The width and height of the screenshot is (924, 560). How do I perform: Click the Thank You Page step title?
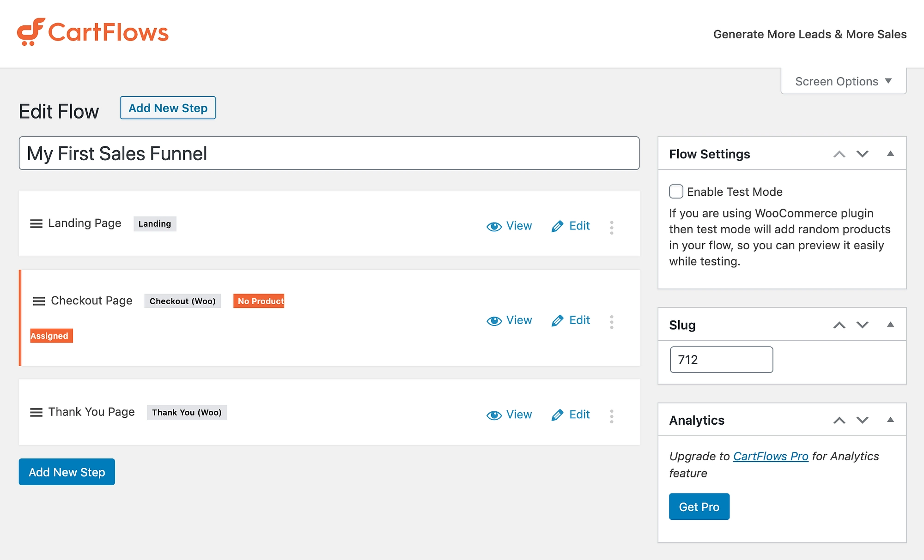point(91,412)
